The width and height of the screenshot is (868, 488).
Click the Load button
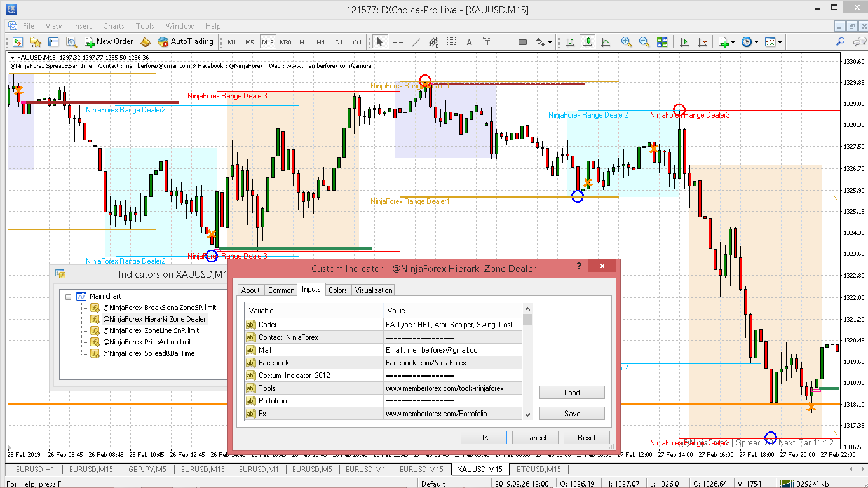point(572,392)
